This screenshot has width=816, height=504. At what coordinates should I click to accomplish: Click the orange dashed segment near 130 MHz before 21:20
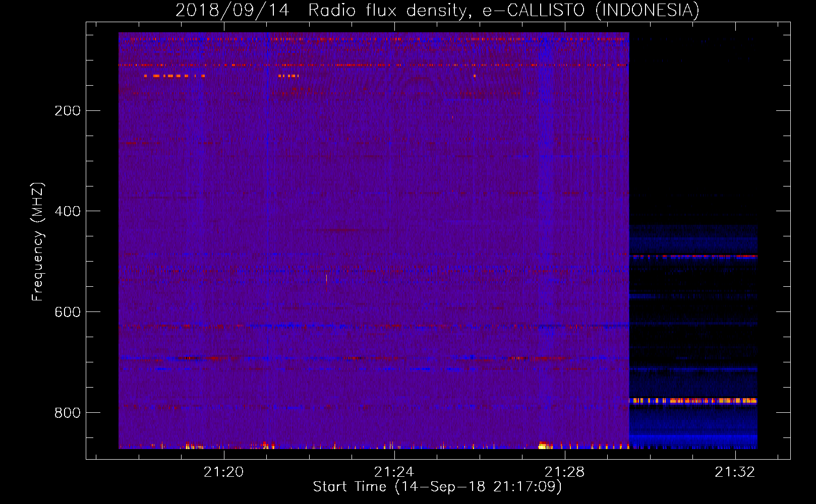(174, 76)
